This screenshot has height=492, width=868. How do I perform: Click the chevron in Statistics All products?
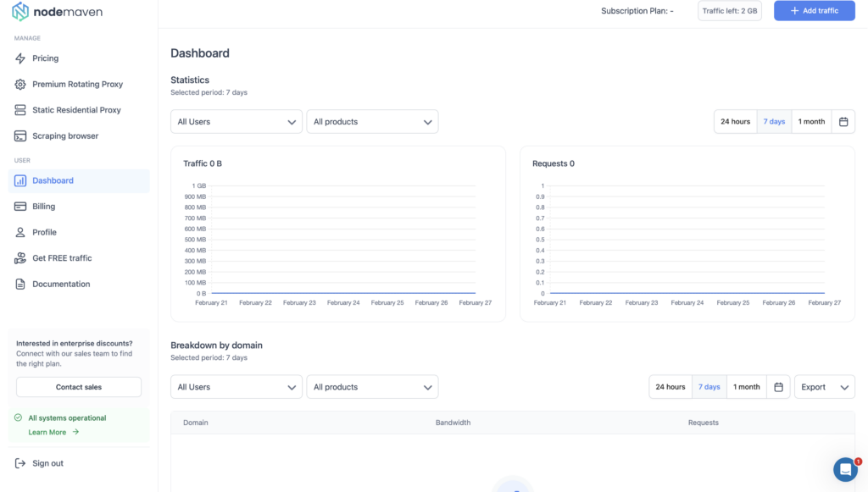click(428, 122)
